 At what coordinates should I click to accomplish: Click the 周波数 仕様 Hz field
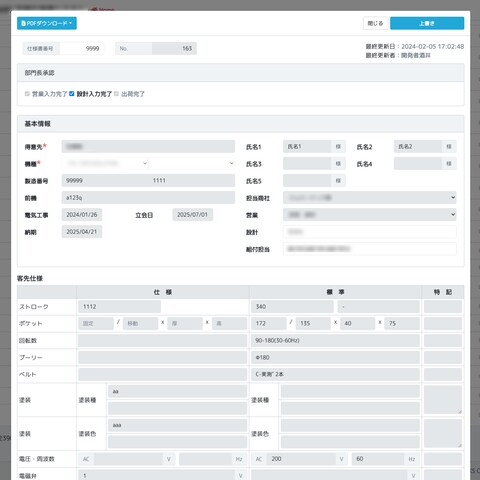(x=205, y=459)
